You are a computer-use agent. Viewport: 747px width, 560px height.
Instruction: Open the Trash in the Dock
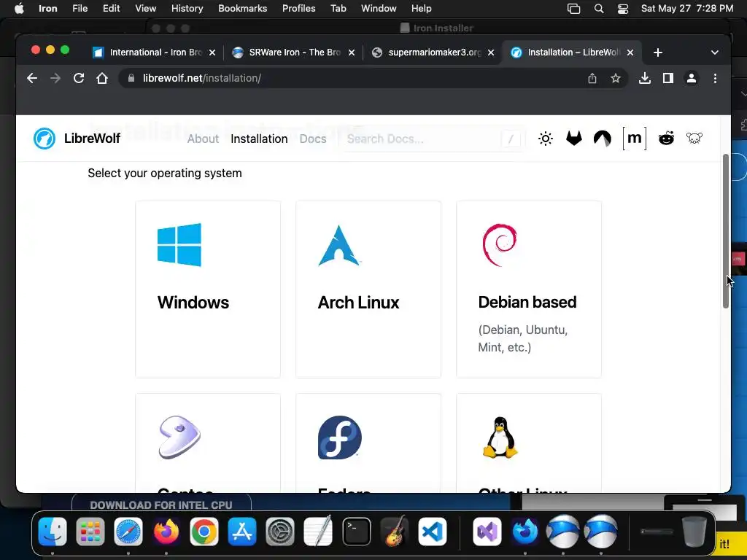(694, 531)
